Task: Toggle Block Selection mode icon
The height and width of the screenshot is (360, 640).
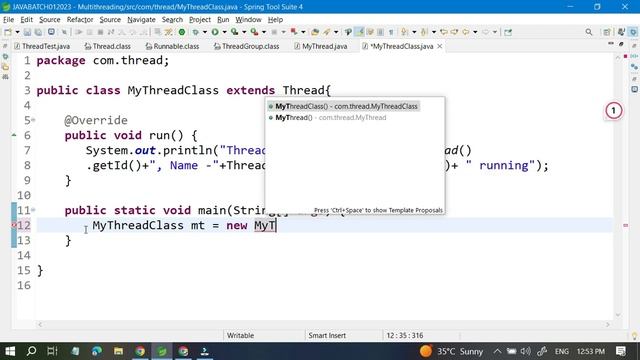Action: coord(380,32)
